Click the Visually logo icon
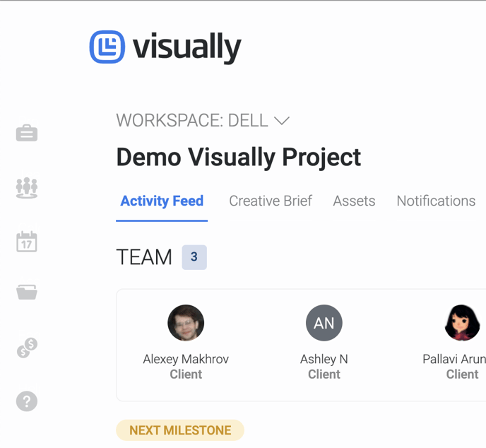The image size is (486, 448). (x=107, y=47)
